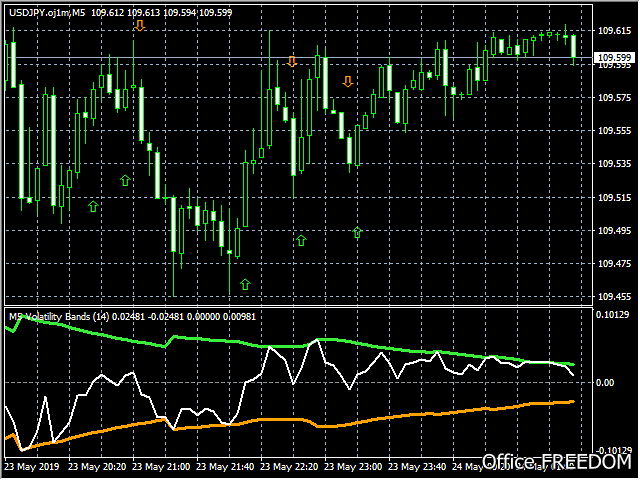The image size is (640, 480).
Task: Click the 109.615 label on the price scale
Action: [614, 31]
